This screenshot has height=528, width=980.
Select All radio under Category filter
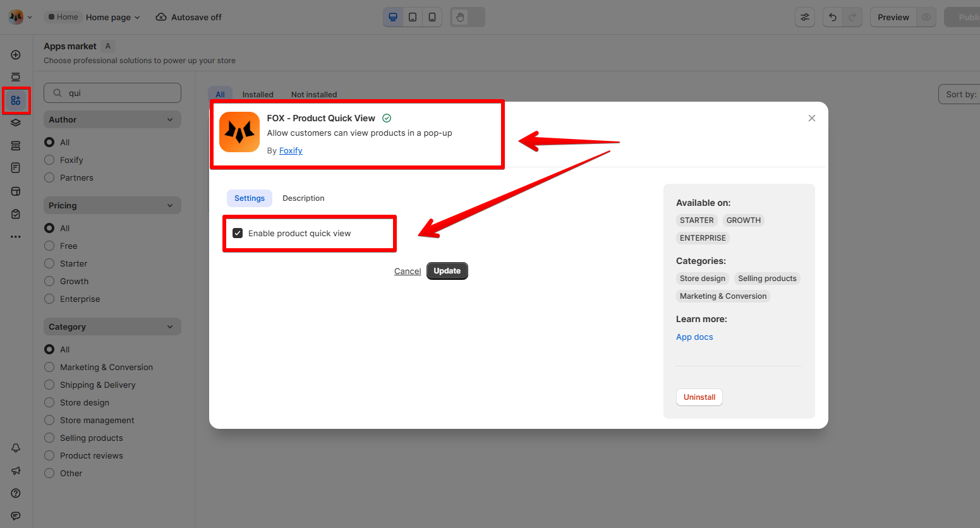pyautogui.click(x=49, y=349)
